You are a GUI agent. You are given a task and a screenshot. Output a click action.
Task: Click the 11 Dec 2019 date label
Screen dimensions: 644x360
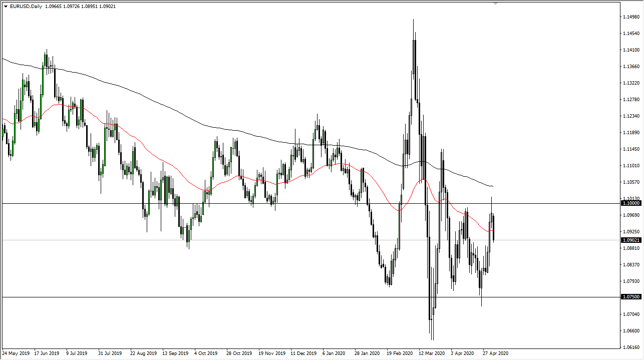pyautogui.click(x=303, y=353)
